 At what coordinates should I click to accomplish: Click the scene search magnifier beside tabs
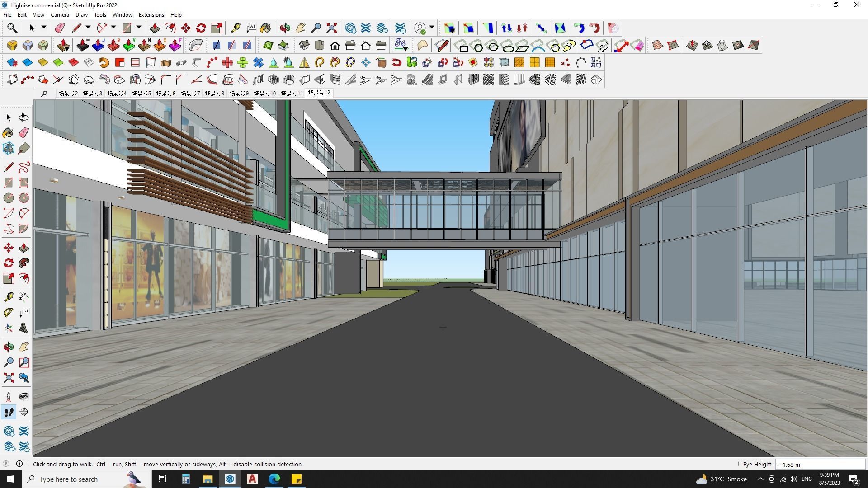tap(44, 94)
